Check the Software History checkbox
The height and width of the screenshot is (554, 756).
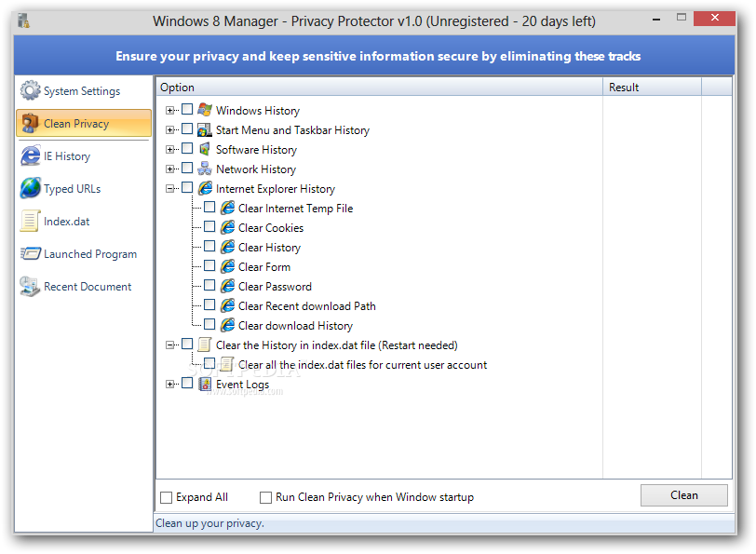click(187, 148)
